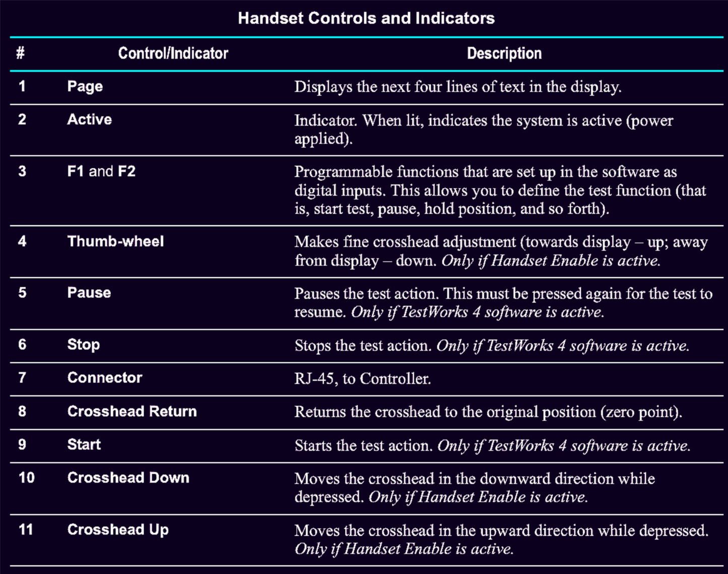The height and width of the screenshot is (574, 728).
Task: Click the Start control label
Action: [84, 444]
